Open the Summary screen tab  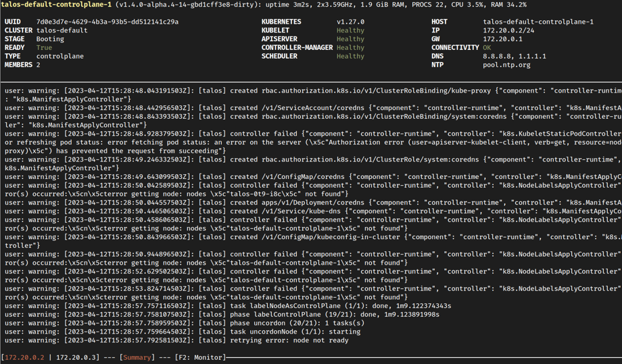[137, 357]
